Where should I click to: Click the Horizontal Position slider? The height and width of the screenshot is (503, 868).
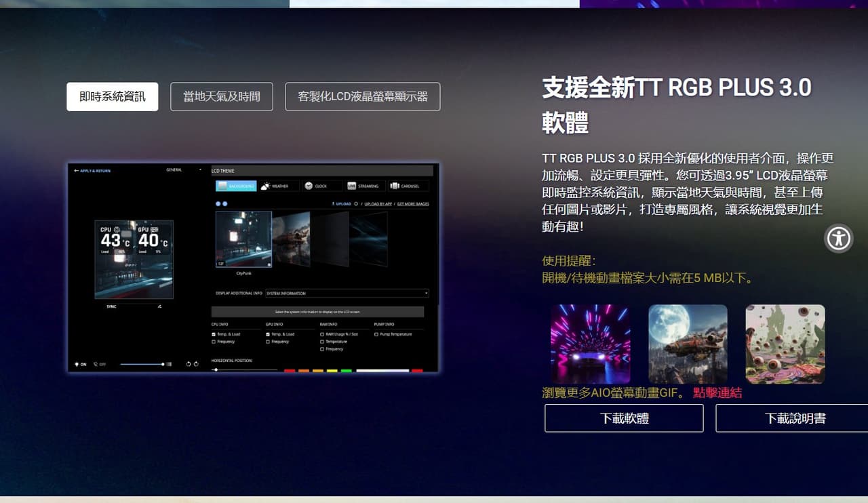click(245, 369)
